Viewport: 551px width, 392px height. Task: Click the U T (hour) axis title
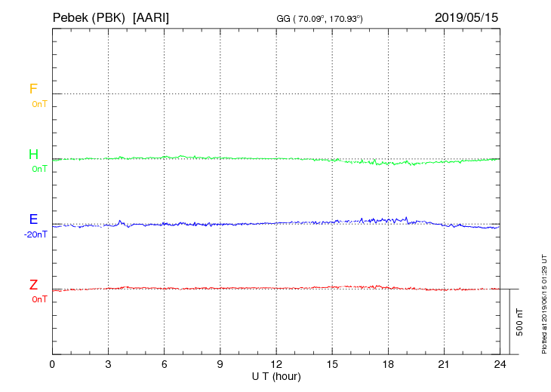[x=276, y=377]
